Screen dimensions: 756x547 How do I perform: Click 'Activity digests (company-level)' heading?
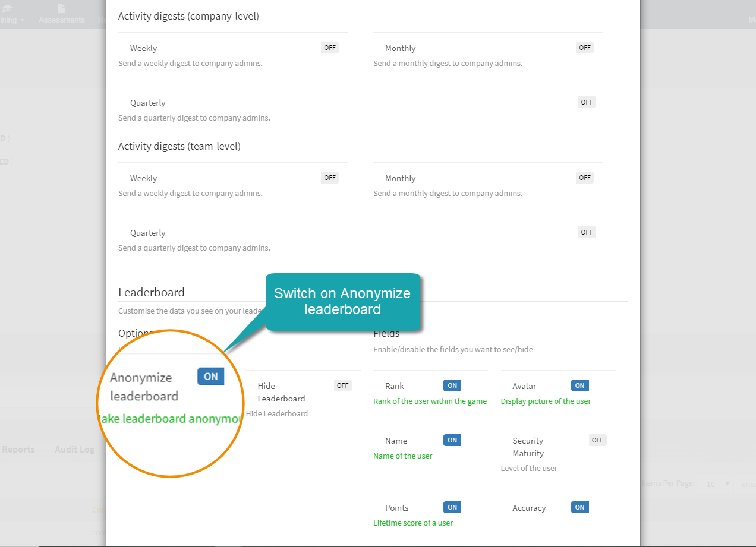point(188,16)
